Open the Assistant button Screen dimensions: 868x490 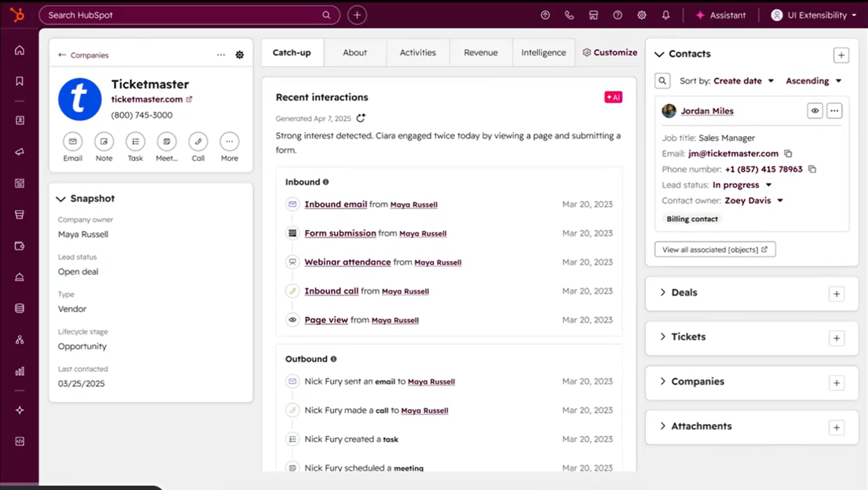(721, 15)
